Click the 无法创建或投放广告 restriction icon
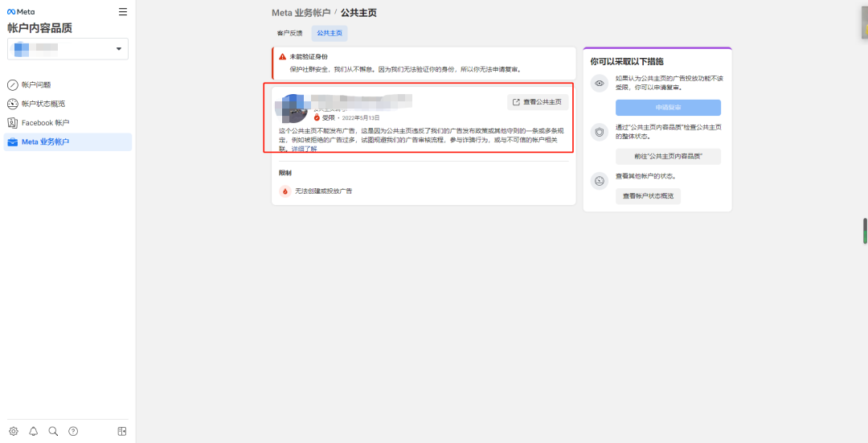The width and height of the screenshot is (868, 443). pos(285,191)
